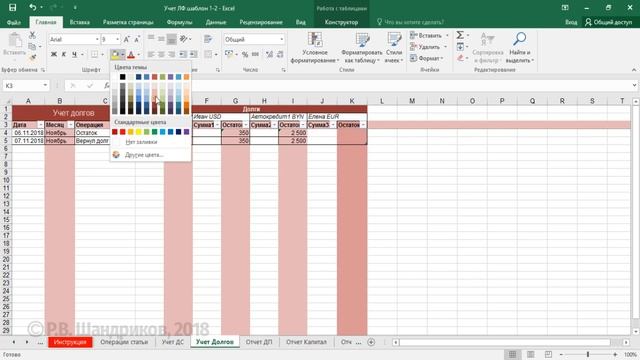Pick the black theme color swatch
Screen dimensions: 640x360
coord(122,77)
